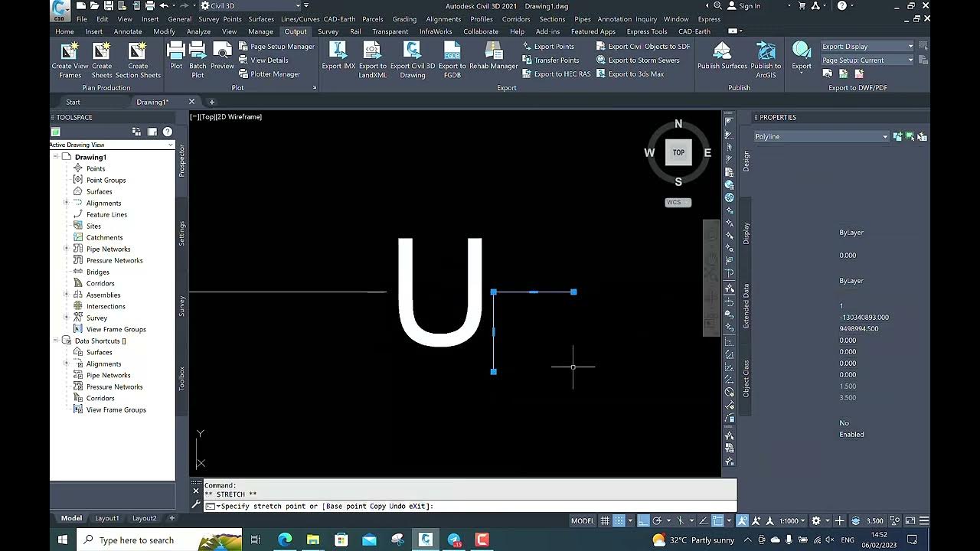Image resolution: width=980 pixels, height=551 pixels.
Task: Click Export to Storm Sewers button
Action: pyautogui.click(x=638, y=60)
